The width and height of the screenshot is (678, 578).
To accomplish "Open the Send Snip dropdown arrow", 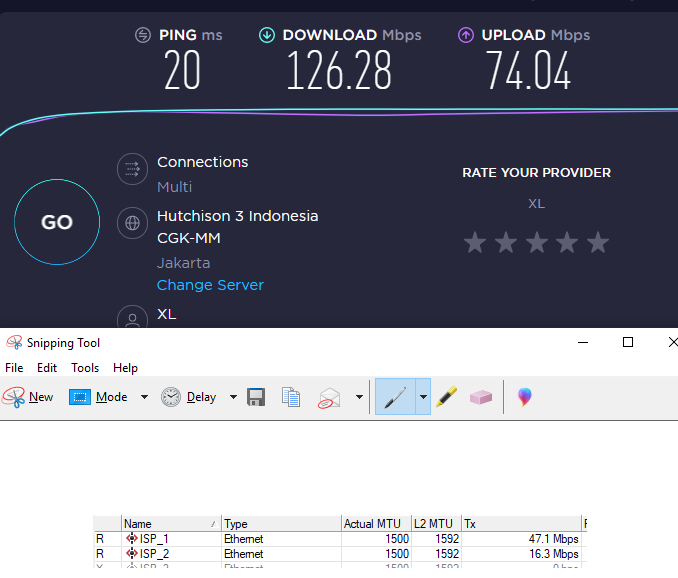I will [x=359, y=397].
